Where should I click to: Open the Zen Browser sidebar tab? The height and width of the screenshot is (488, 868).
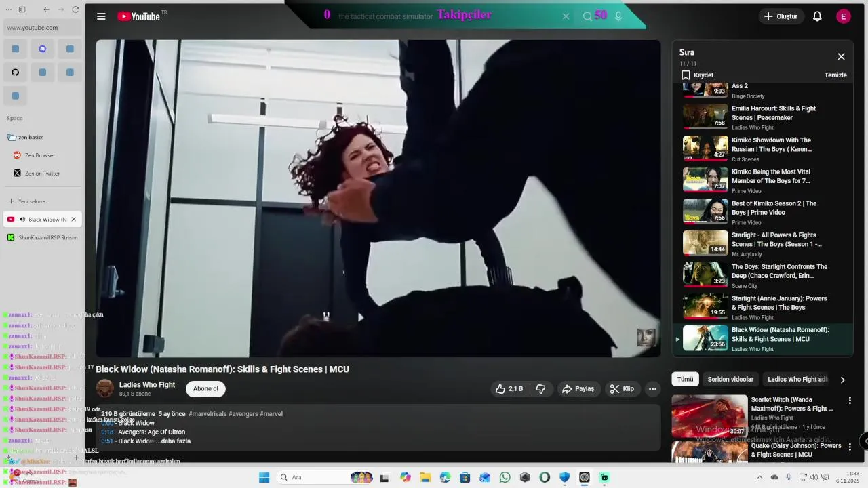42,155
